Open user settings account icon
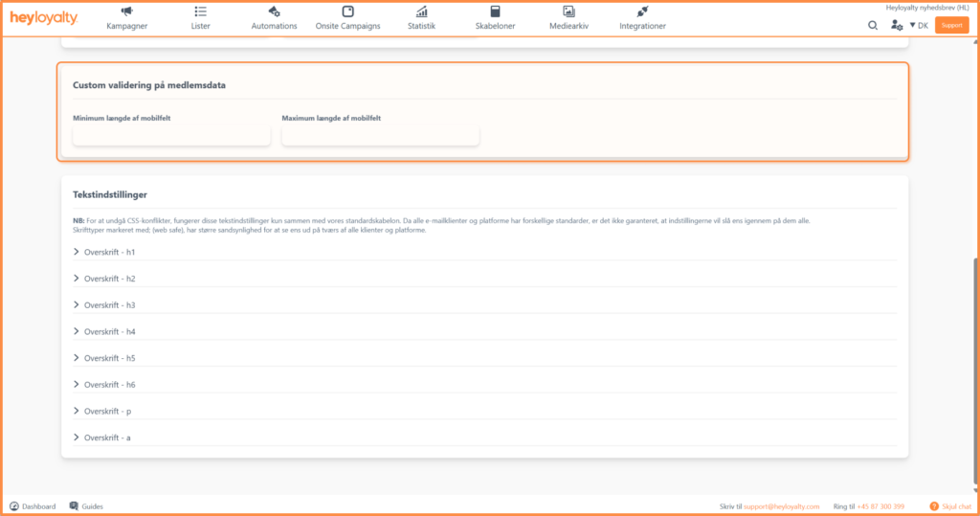980x516 pixels. tap(896, 26)
